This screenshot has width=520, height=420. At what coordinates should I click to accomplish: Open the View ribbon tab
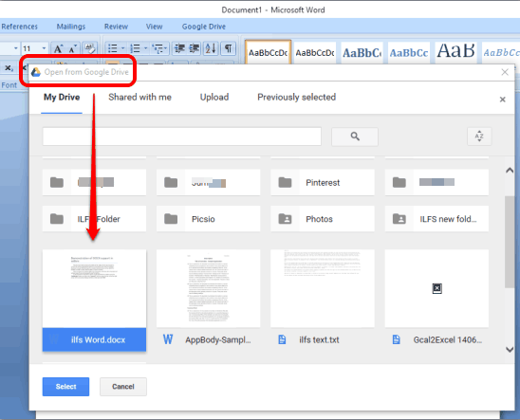point(155,27)
